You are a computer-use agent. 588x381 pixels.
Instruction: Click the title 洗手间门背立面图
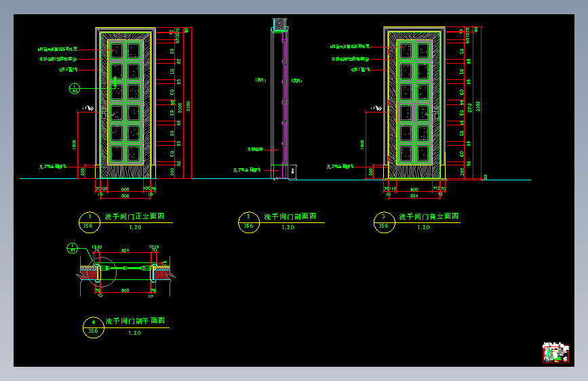(429, 216)
